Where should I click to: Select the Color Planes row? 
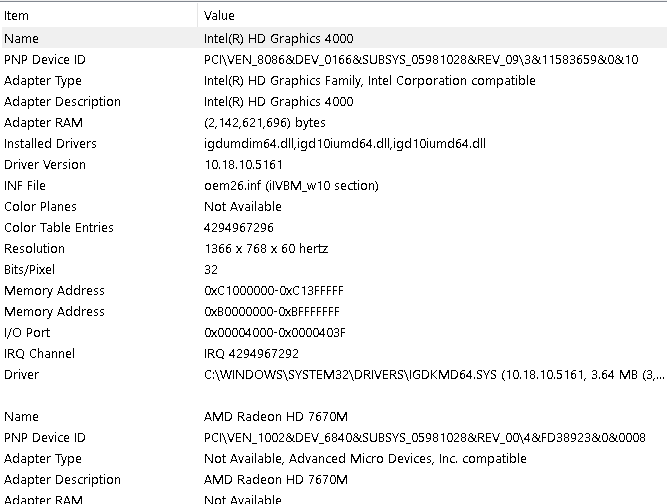[334, 206]
